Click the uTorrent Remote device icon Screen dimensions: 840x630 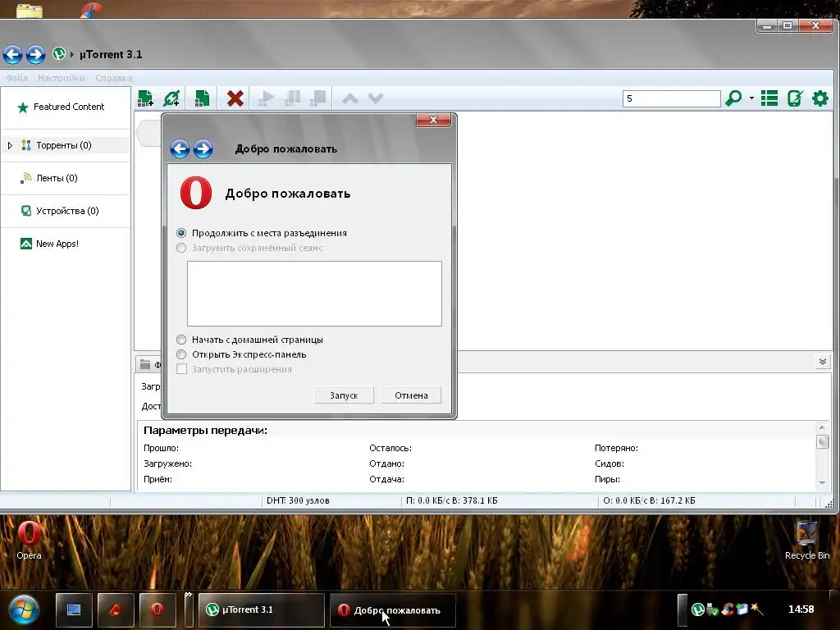(x=795, y=98)
